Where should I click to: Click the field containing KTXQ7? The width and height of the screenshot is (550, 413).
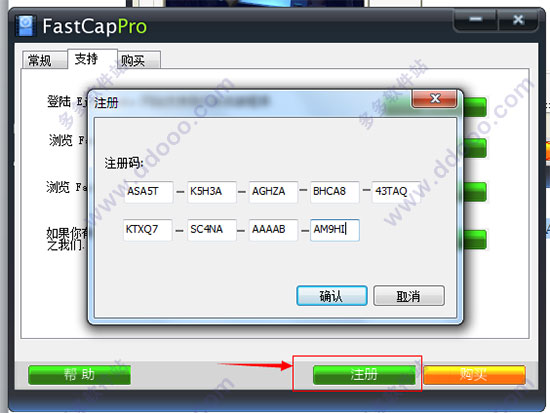pos(148,230)
